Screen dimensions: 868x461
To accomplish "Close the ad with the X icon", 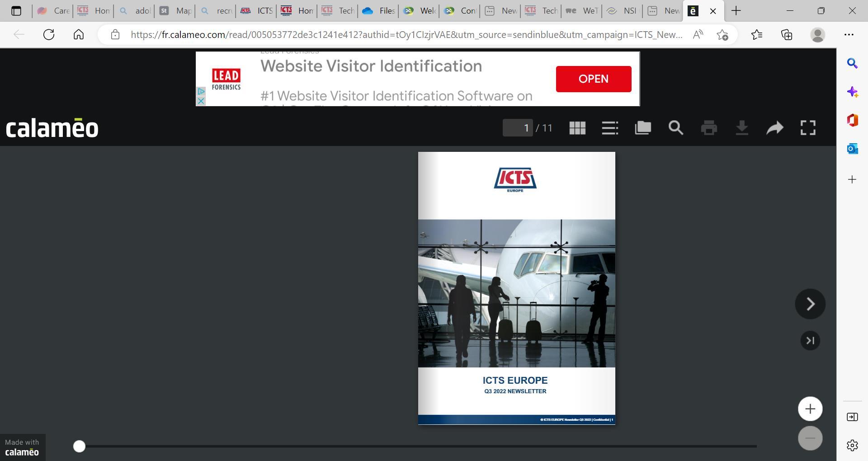I will [x=201, y=101].
